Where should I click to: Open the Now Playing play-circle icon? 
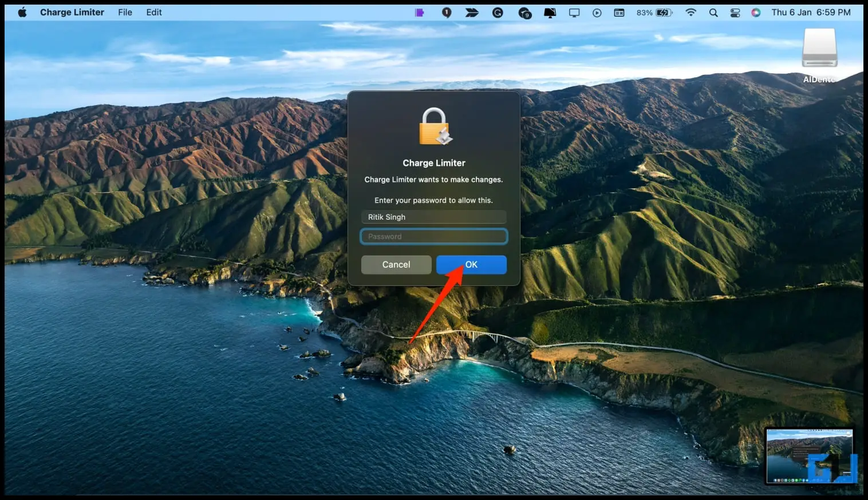point(597,13)
